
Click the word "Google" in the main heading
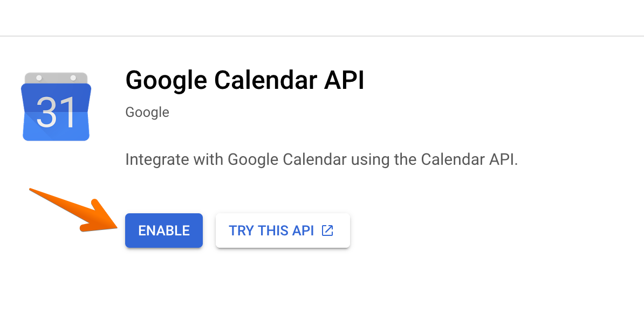[x=166, y=81]
